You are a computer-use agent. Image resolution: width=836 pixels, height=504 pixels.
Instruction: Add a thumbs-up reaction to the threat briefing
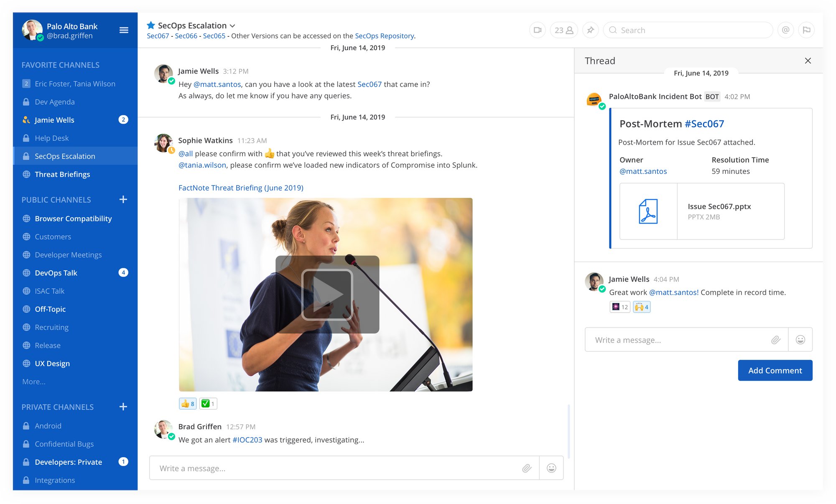click(x=187, y=403)
